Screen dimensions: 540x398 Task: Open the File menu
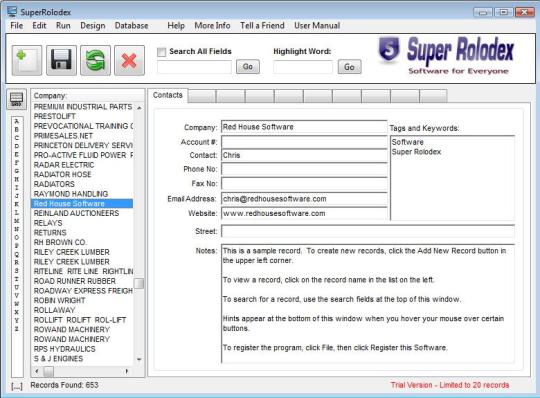[x=17, y=25]
